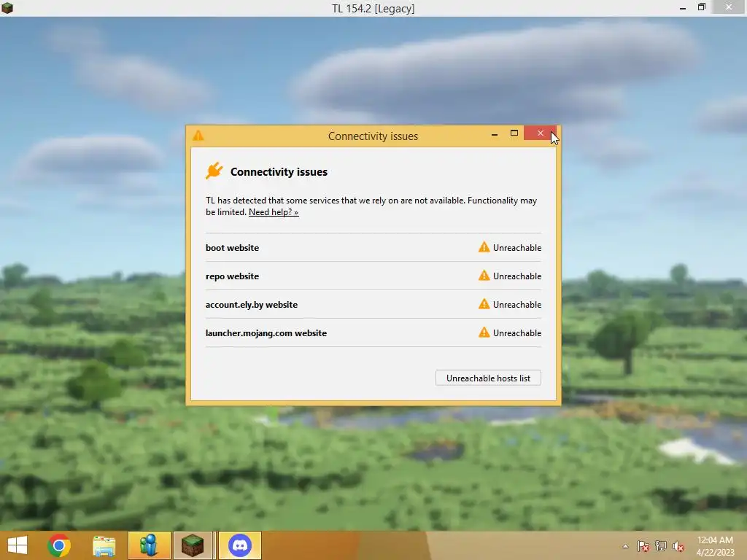Viewport: 747px width, 560px height.
Task: Open the network status tray icon
Action: pyautogui.click(x=661, y=546)
